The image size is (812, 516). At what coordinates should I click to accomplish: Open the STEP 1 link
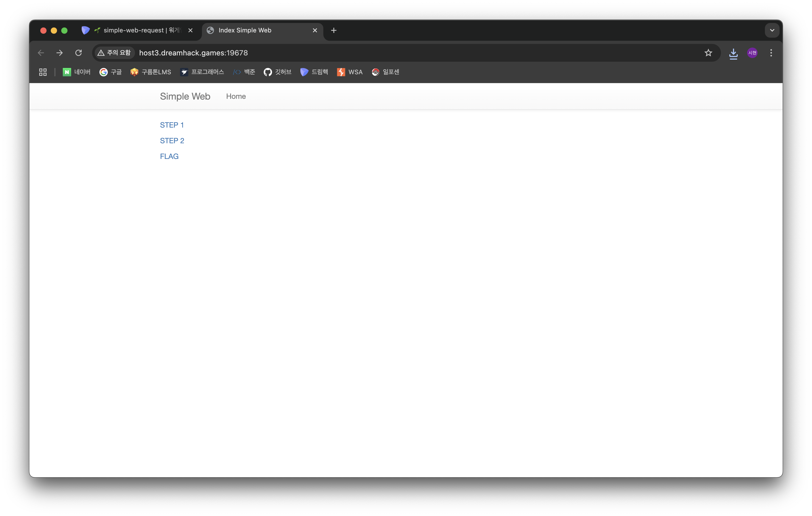click(x=172, y=125)
